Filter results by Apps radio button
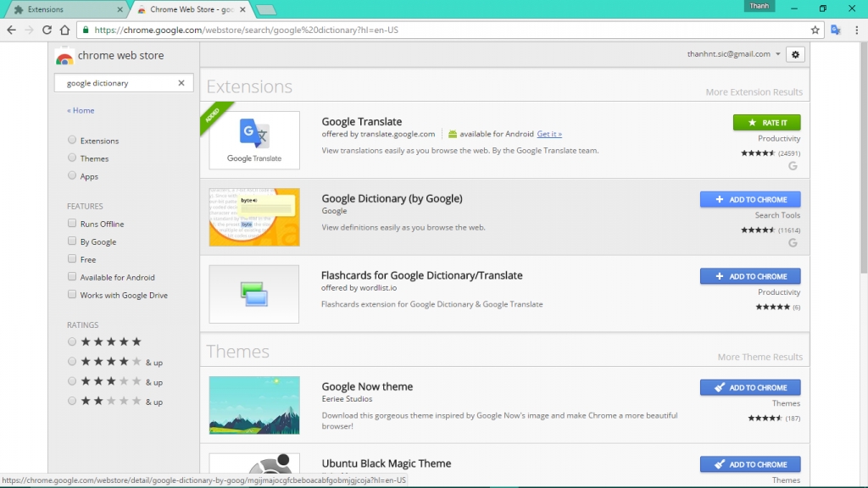 pyautogui.click(x=72, y=175)
